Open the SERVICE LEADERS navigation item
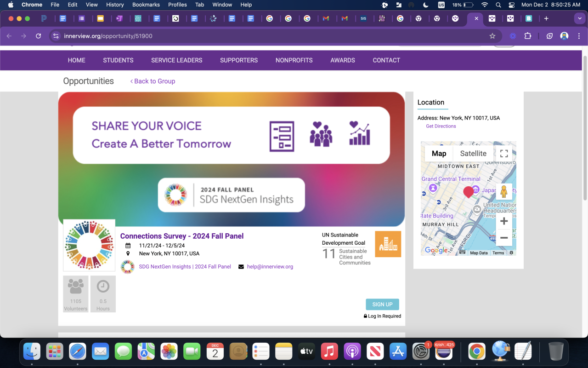This screenshot has width=588, height=368. 177,60
